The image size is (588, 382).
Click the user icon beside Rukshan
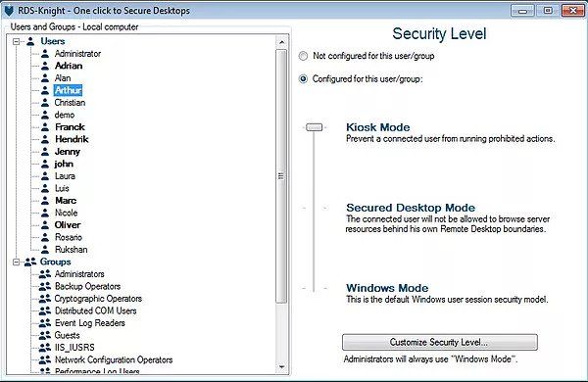(x=45, y=250)
